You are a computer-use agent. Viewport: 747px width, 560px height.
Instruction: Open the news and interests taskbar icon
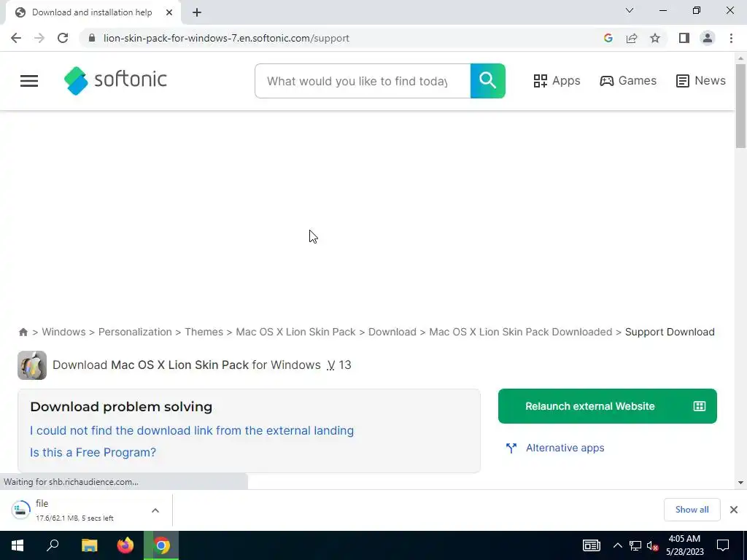click(591, 545)
